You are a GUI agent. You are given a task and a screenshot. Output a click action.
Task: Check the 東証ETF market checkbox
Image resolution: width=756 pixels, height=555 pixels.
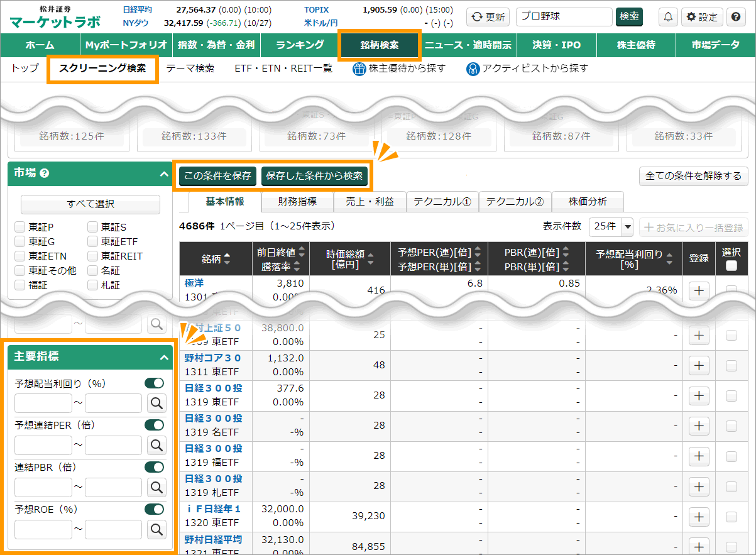click(92, 241)
